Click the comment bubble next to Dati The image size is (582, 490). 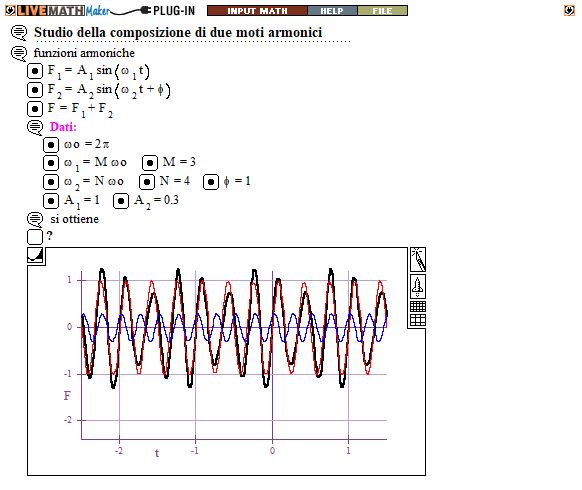coord(35,127)
